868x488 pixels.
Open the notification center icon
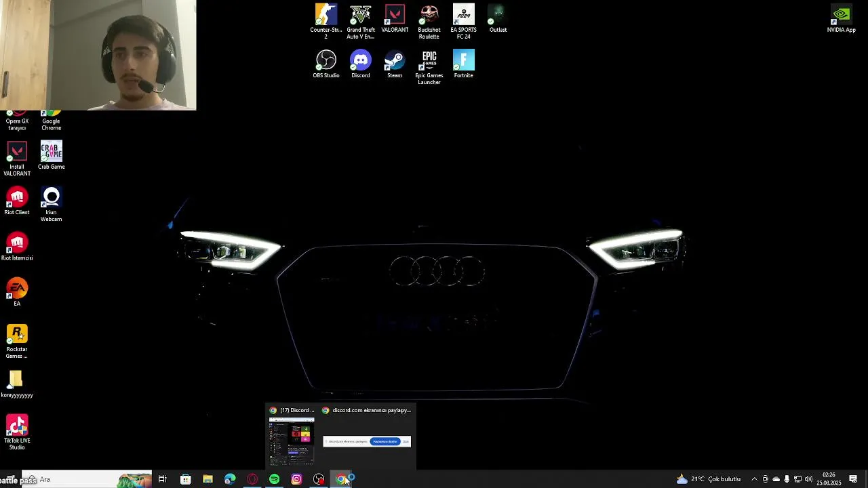point(853,479)
